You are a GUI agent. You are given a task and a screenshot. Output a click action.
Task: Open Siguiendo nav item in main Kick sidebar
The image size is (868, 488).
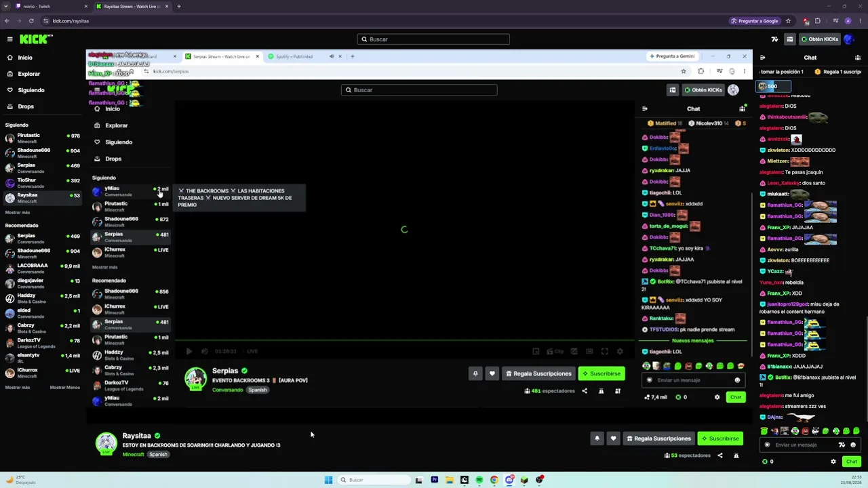[x=31, y=90]
